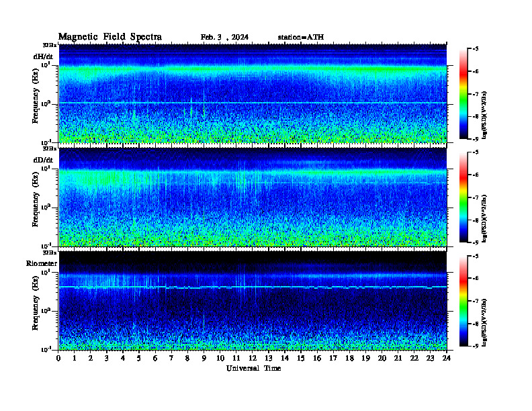Click the Riometer spectrogram plot
The height and width of the screenshot is (411, 532).
(253, 300)
